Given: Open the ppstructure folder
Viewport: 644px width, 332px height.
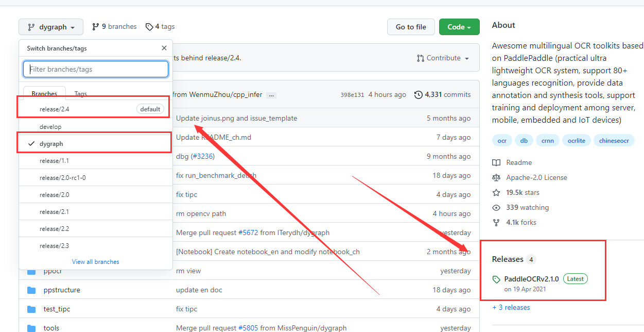Looking at the screenshot, I should point(62,290).
